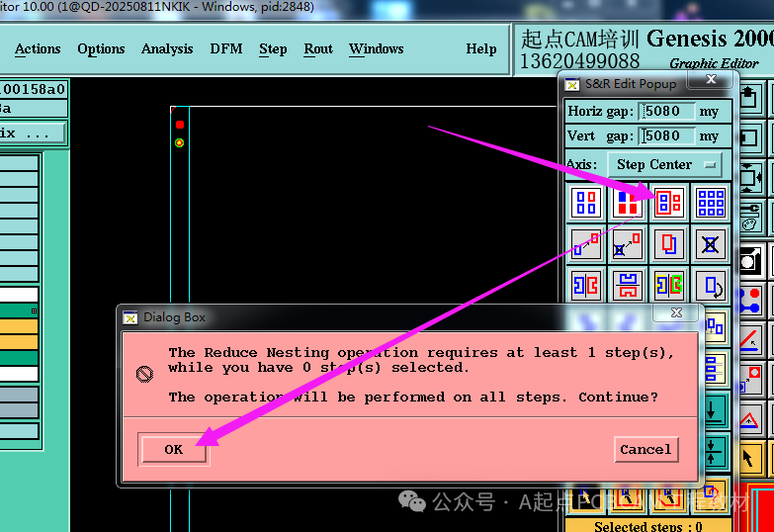774x532 pixels.
Task: Click the red triangle with blue base icon
Action: [752, 420]
